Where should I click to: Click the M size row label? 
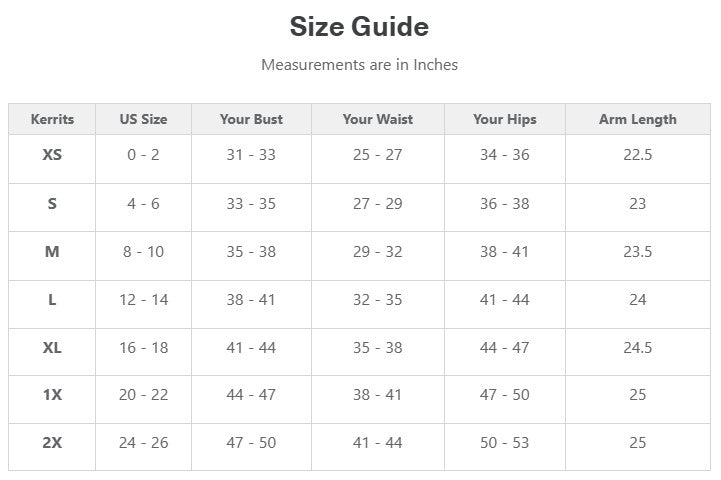pyautogui.click(x=52, y=251)
